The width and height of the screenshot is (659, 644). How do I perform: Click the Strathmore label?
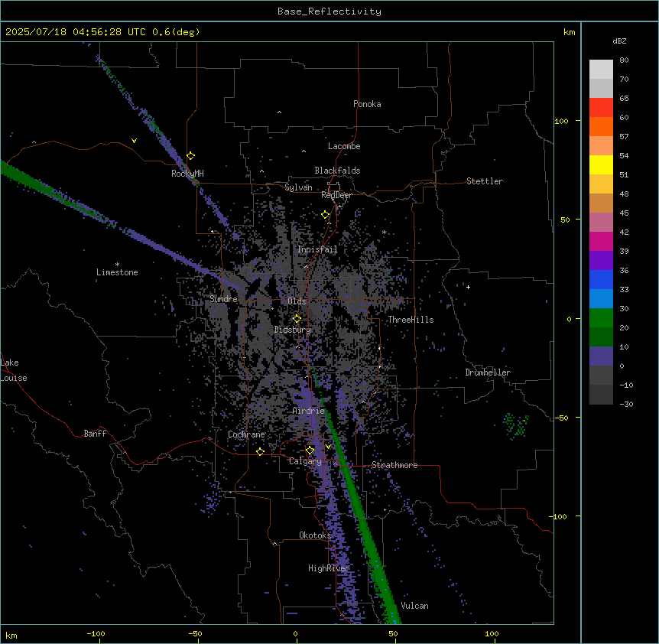394,465
